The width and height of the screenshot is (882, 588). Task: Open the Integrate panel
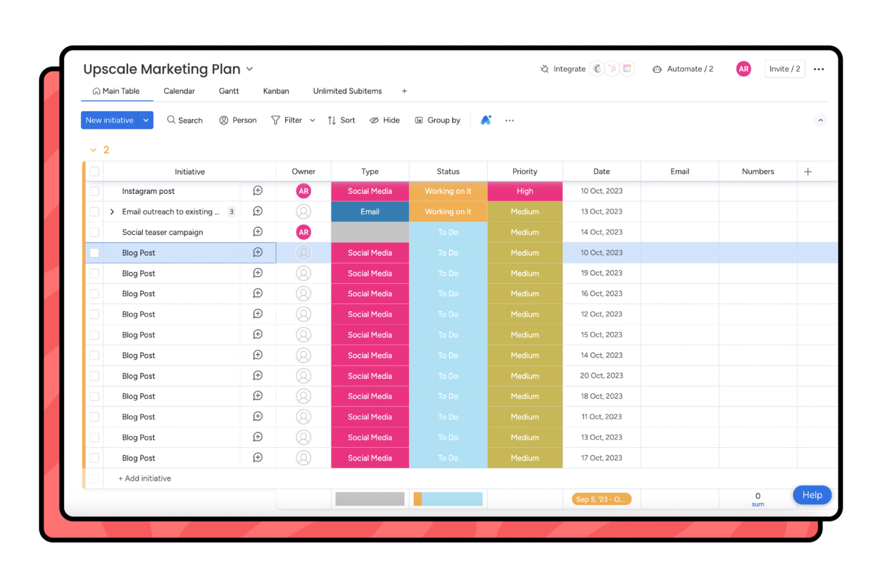pos(563,69)
